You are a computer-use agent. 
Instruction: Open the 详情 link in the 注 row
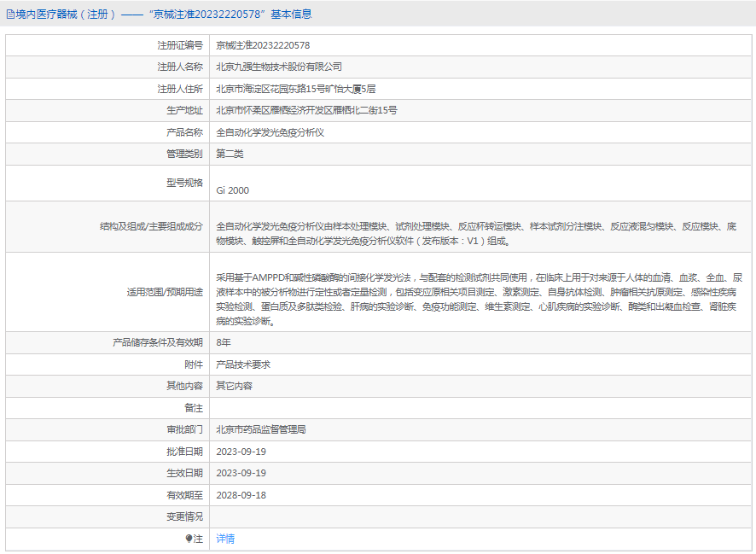[x=225, y=539]
